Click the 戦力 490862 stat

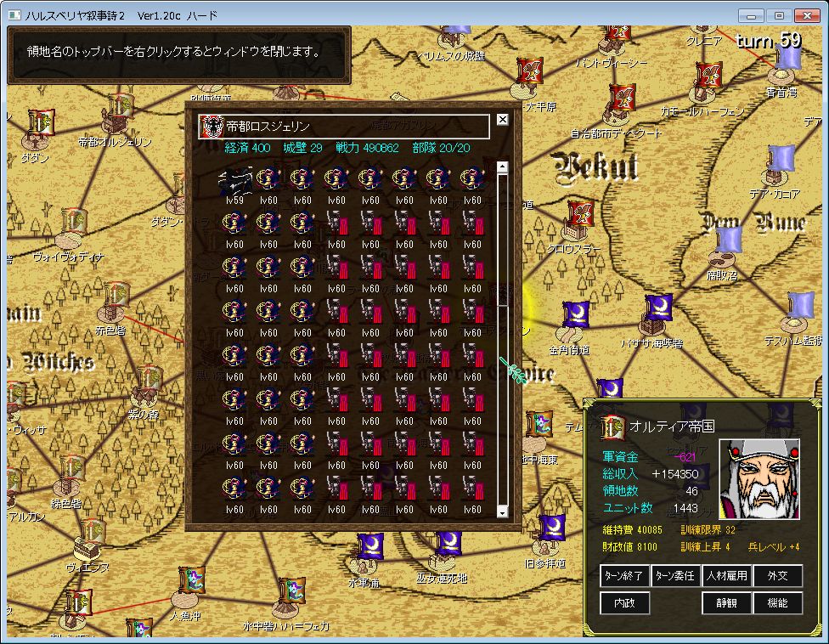click(367, 148)
